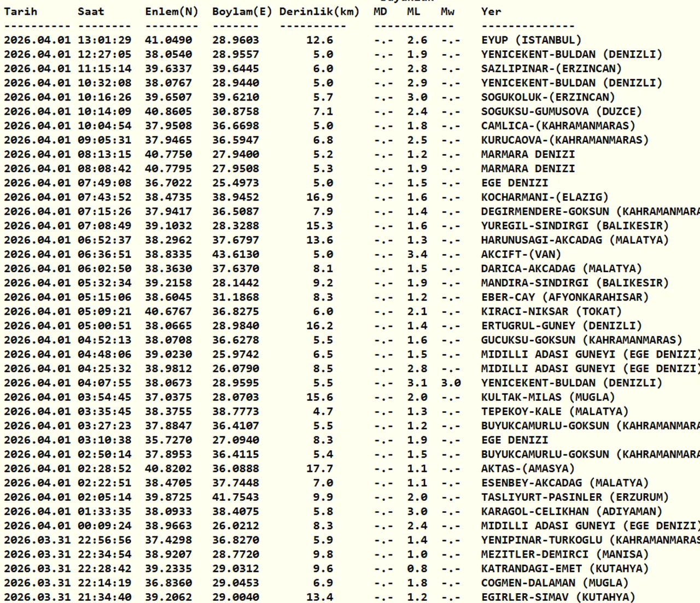Click the KARAGOL-CELIKHAN (ADIYAMAN) location

click(571, 511)
